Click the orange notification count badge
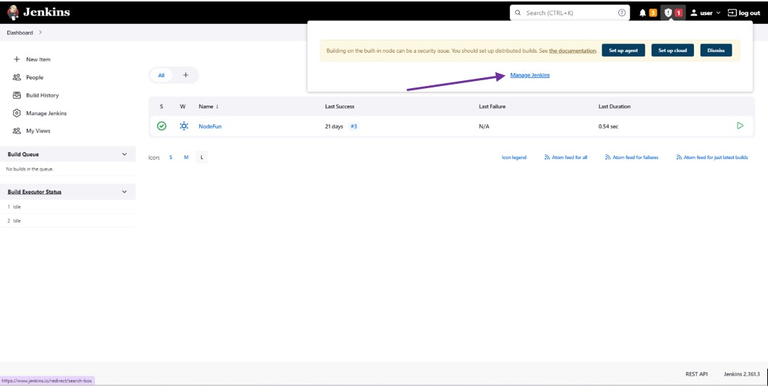The image size is (768, 386). coord(653,13)
